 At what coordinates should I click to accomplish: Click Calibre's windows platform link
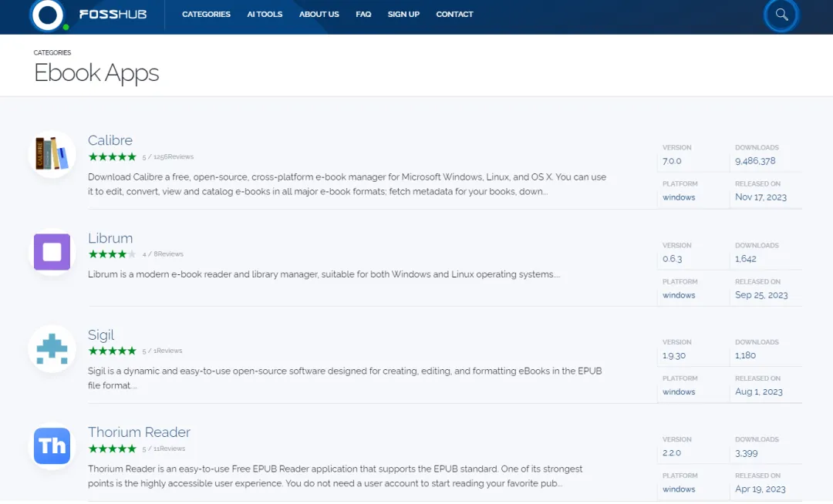tap(679, 197)
